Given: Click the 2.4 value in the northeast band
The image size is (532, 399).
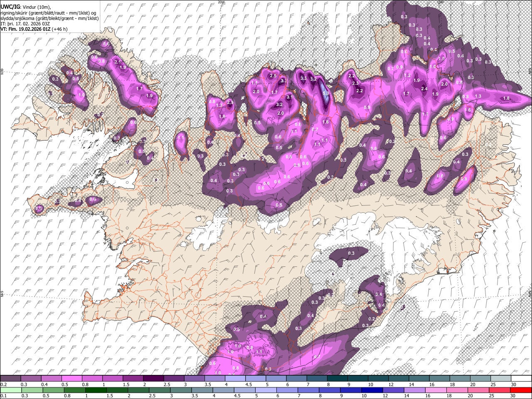Looking at the screenshot, I should tap(424, 89).
